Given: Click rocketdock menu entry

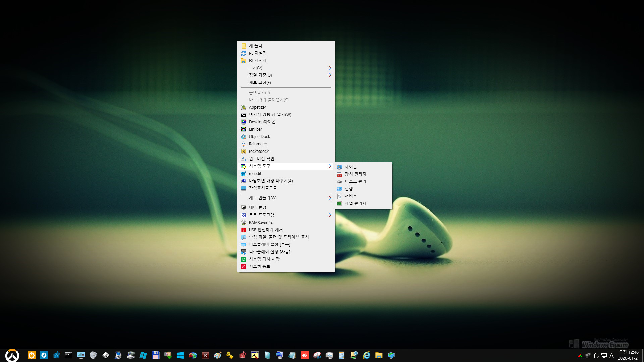Looking at the screenshot, I should [286, 152].
